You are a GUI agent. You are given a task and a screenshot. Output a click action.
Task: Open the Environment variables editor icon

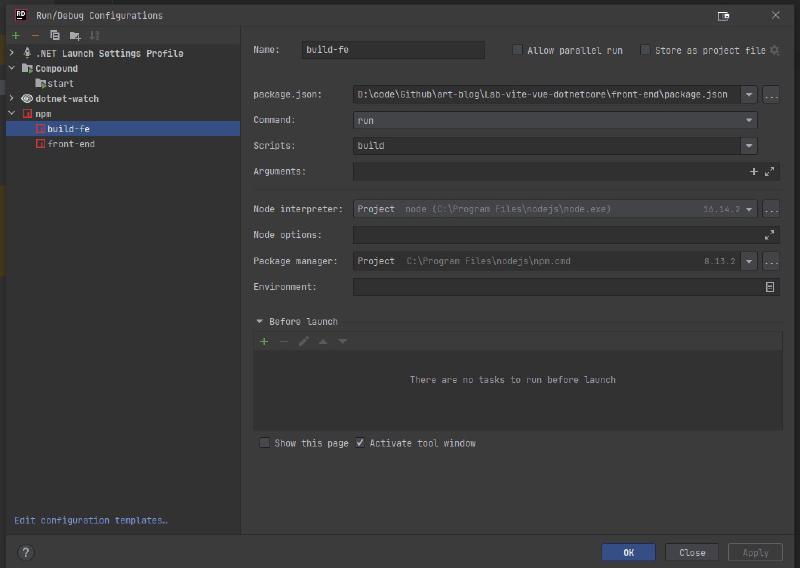[x=769, y=287]
